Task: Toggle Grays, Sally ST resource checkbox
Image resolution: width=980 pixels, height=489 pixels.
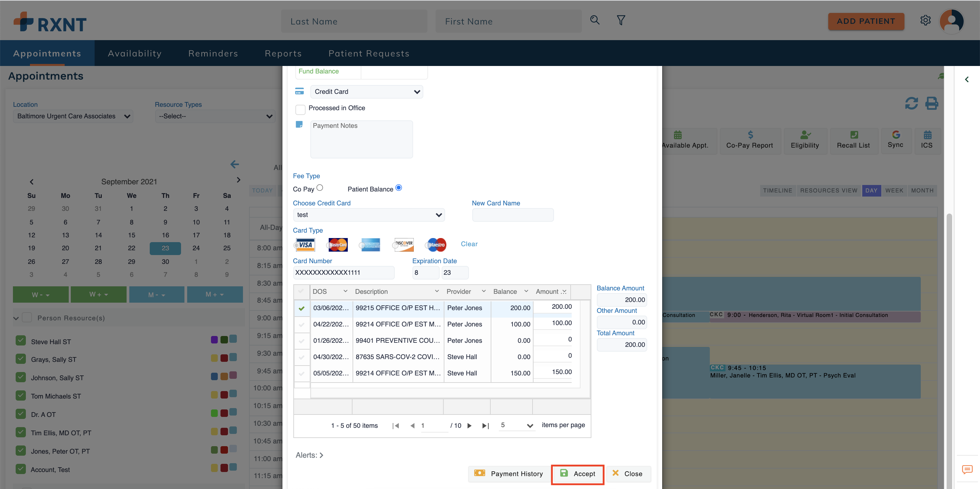Action: click(x=20, y=358)
